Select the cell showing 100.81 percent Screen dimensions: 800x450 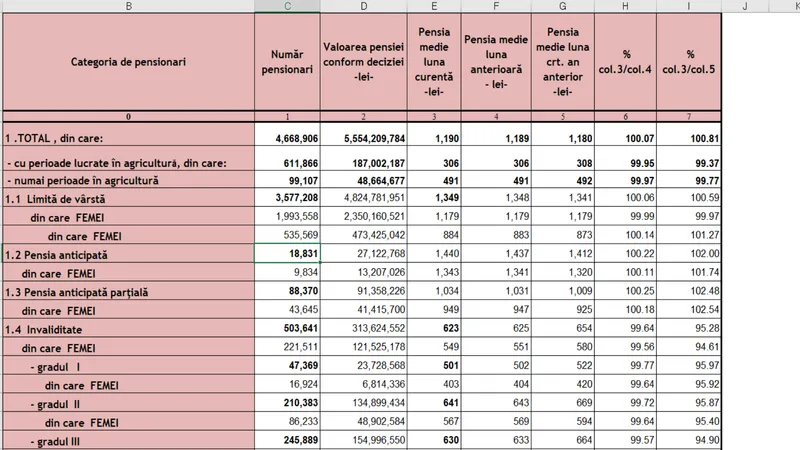tap(690, 138)
